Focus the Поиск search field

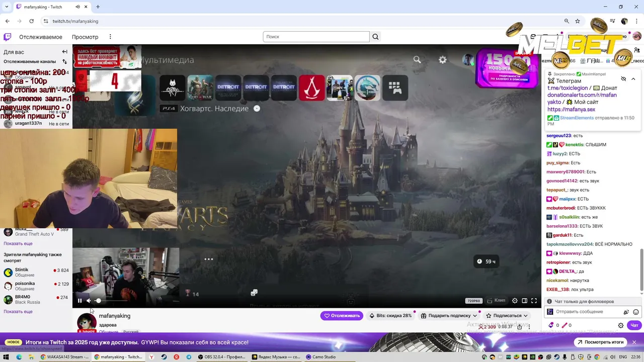coord(316,37)
